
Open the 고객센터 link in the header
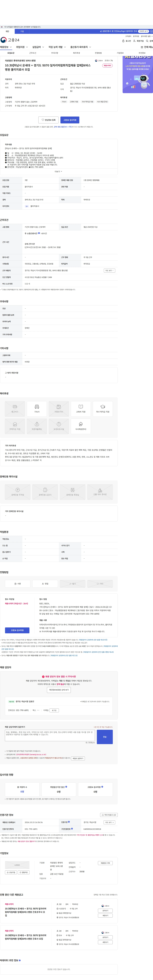[x=128, y=36]
